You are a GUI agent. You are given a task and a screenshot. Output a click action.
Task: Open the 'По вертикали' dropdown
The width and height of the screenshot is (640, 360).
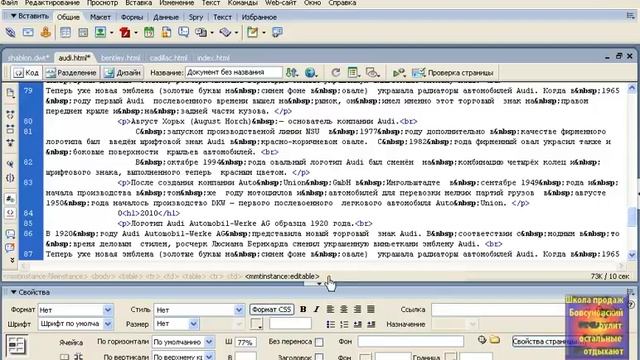click(209, 356)
